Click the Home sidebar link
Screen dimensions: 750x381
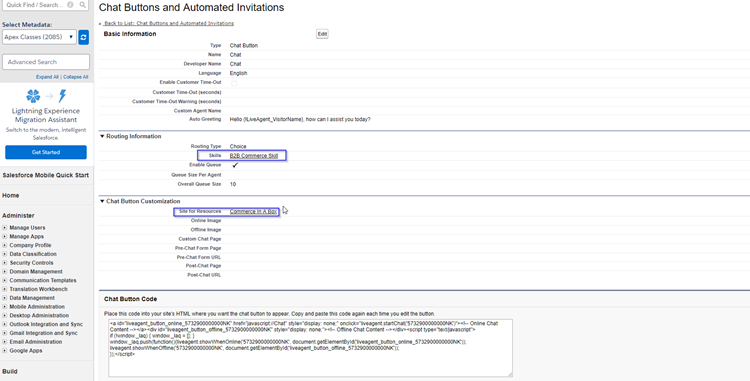(x=11, y=196)
